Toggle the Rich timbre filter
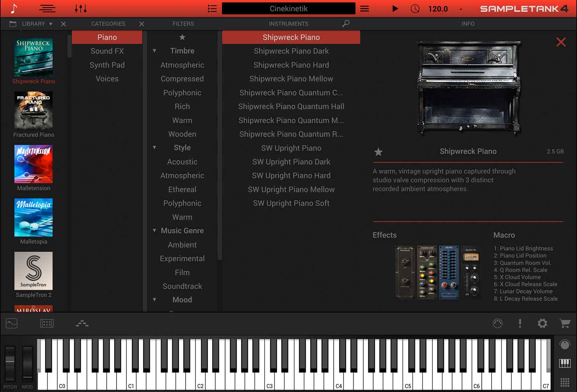This screenshot has height=392, width=577. tap(182, 106)
